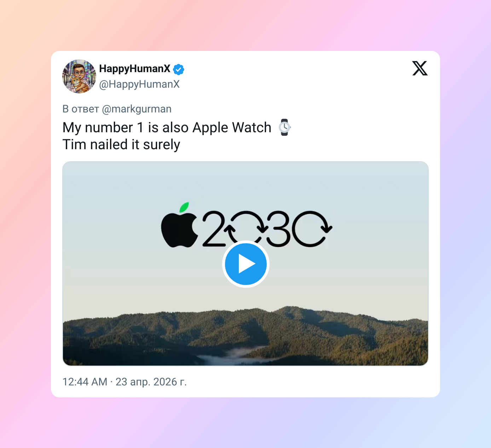Click the Apple Watch emoji in the tweet
The height and width of the screenshot is (448, 491).
pyautogui.click(x=284, y=127)
